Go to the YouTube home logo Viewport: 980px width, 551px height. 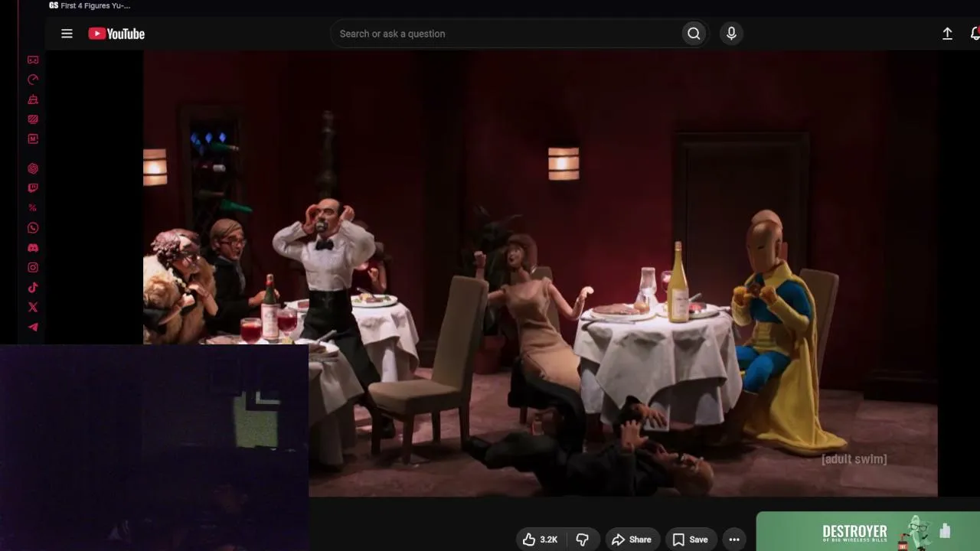click(116, 34)
